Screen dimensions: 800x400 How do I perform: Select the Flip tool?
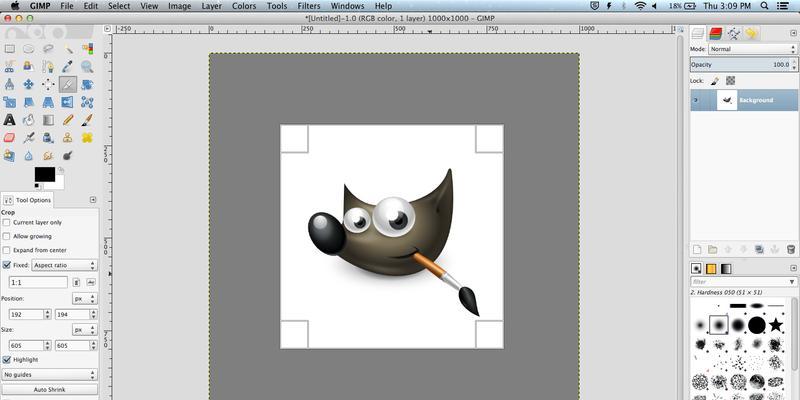tap(68, 102)
